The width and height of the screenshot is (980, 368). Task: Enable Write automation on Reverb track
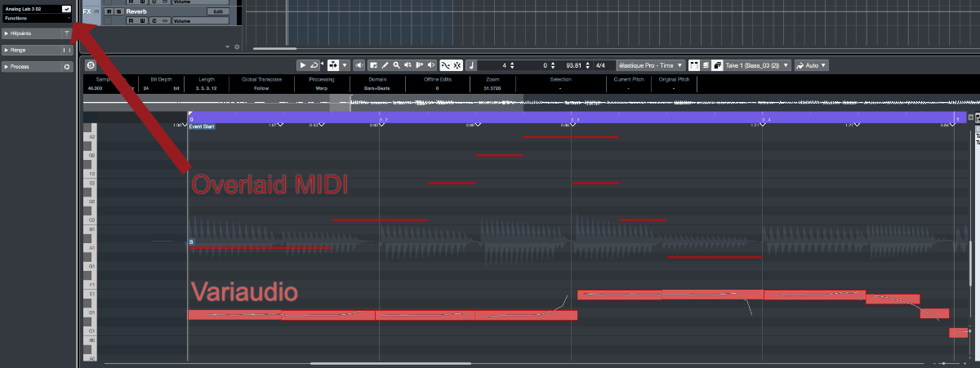pos(142,20)
